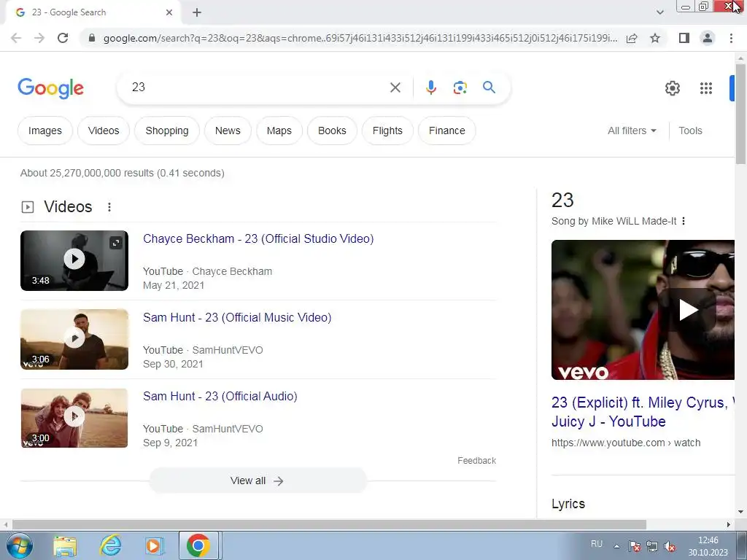Screen dimensions: 747x560
Task: Submit search with magnifier icon
Action: [489, 87]
